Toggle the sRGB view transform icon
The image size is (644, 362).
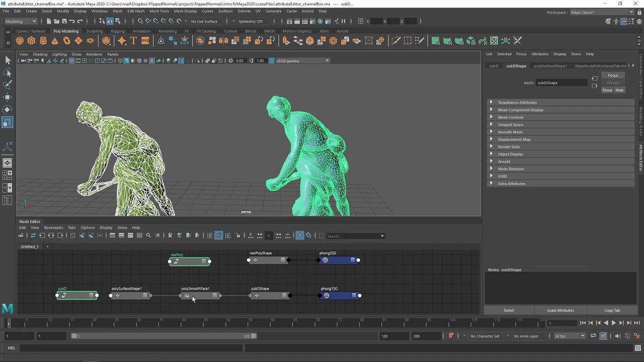pyautogui.click(x=272, y=61)
